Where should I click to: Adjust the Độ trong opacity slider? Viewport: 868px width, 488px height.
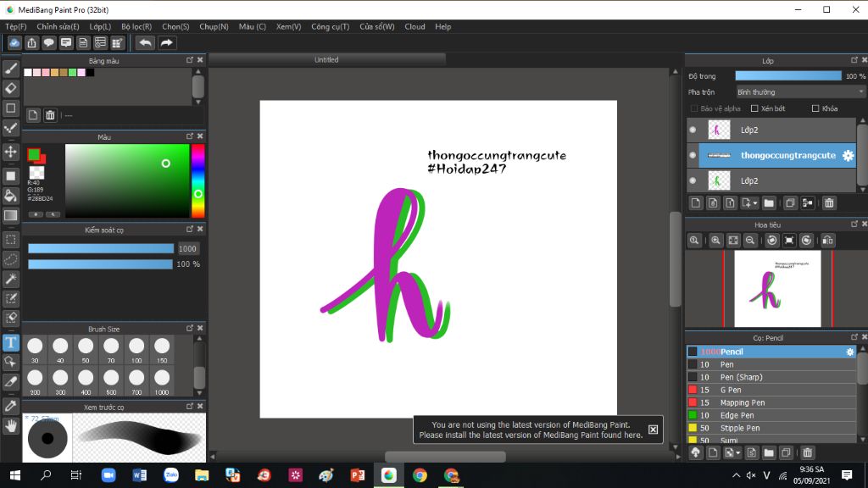click(x=787, y=75)
